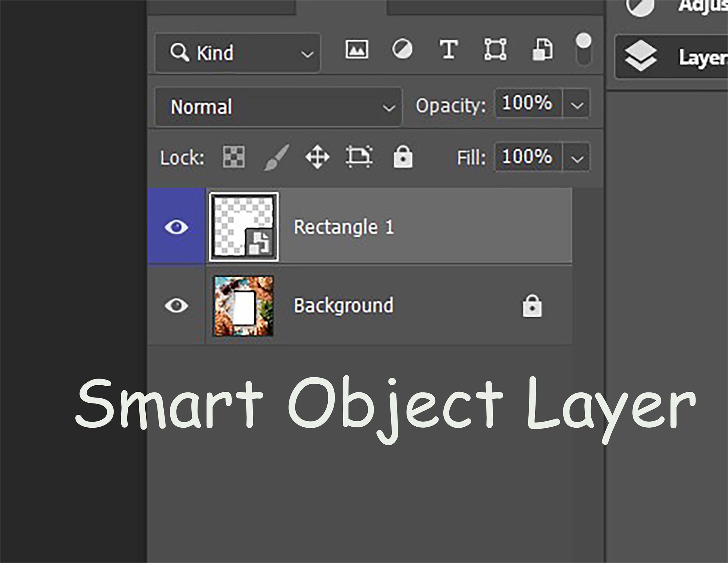Lock all layer attributes padlock
This screenshot has width=728, height=563.
coord(403,156)
